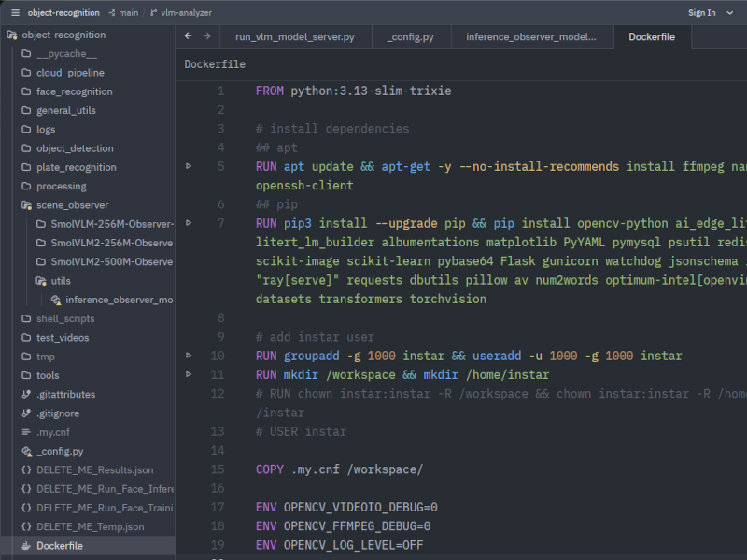Go forward with the right arrow
Viewport: 747px width, 560px height.
pos(206,36)
